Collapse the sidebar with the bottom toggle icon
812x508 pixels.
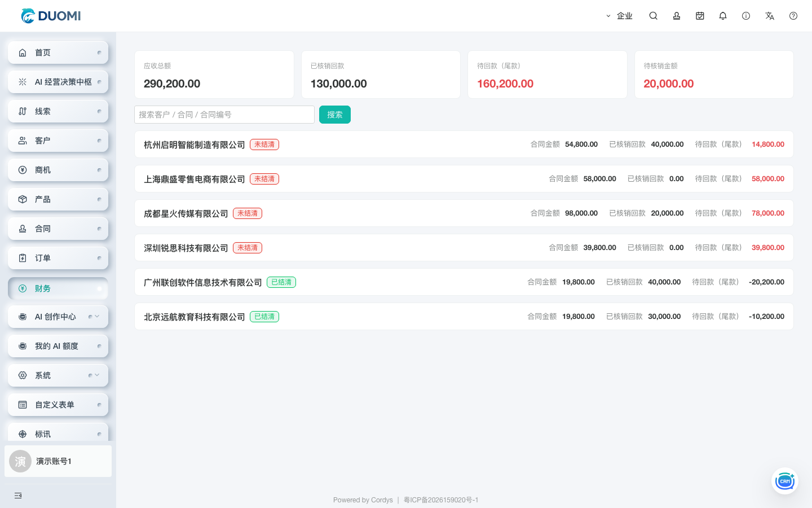pyautogui.click(x=18, y=496)
